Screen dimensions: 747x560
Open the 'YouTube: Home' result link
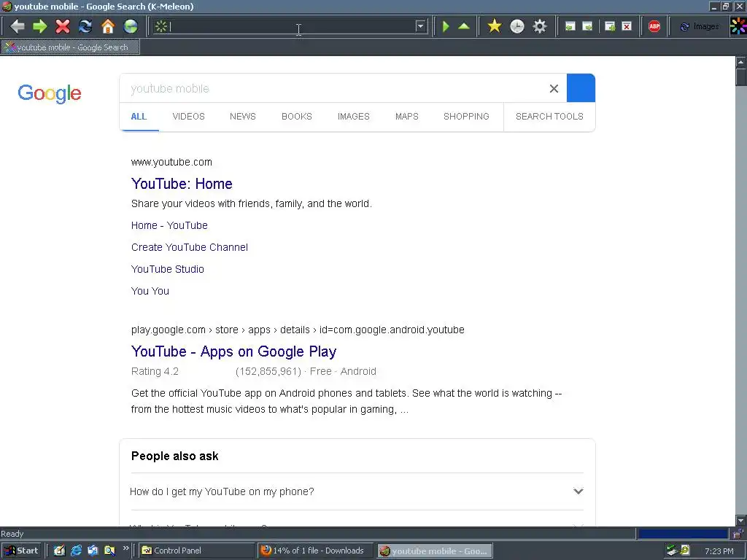tap(182, 184)
